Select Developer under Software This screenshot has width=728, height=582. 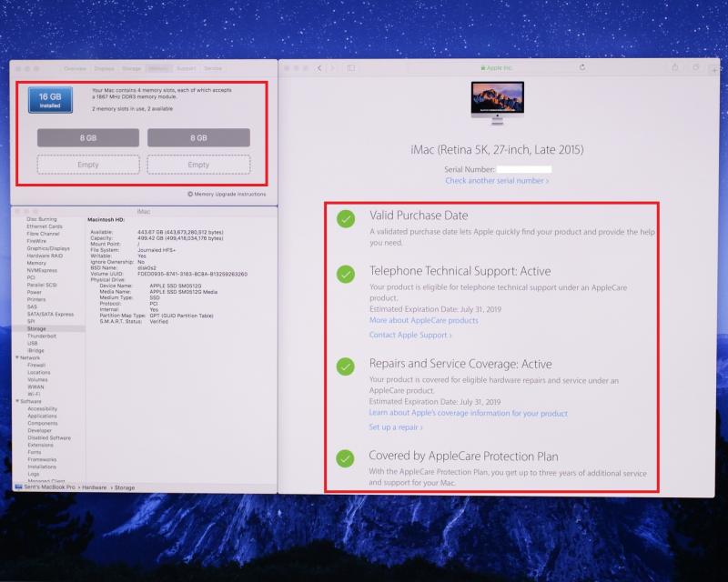[x=39, y=430]
